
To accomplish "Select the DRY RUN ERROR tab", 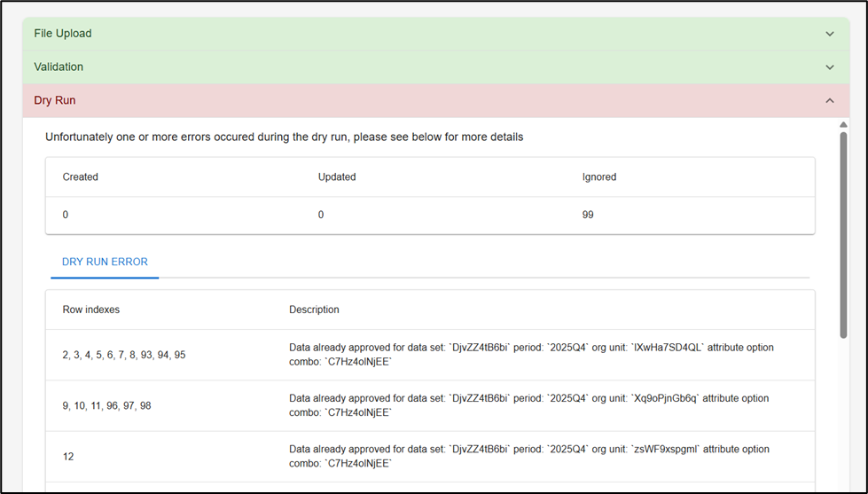I will [x=105, y=263].
